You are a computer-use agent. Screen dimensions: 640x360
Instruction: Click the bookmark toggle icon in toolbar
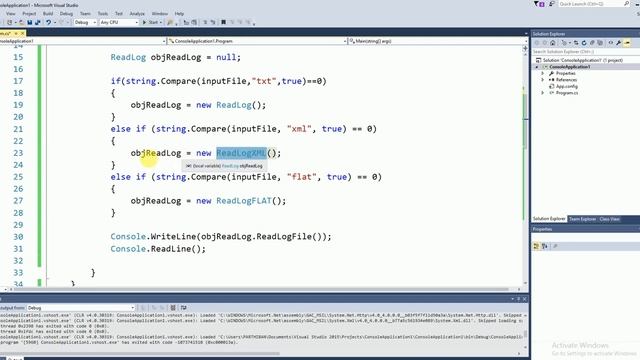(x=223, y=22)
